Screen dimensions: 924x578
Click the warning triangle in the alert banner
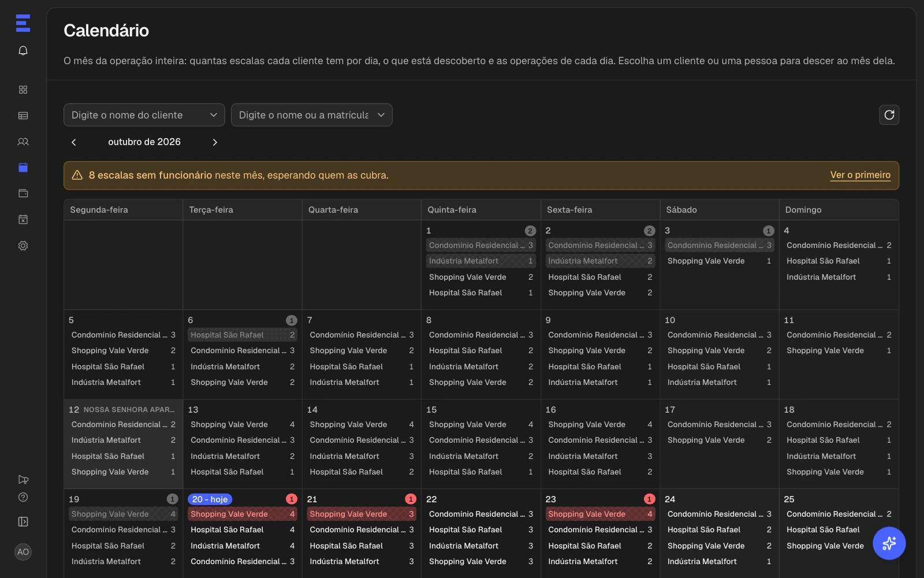[x=77, y=175]
